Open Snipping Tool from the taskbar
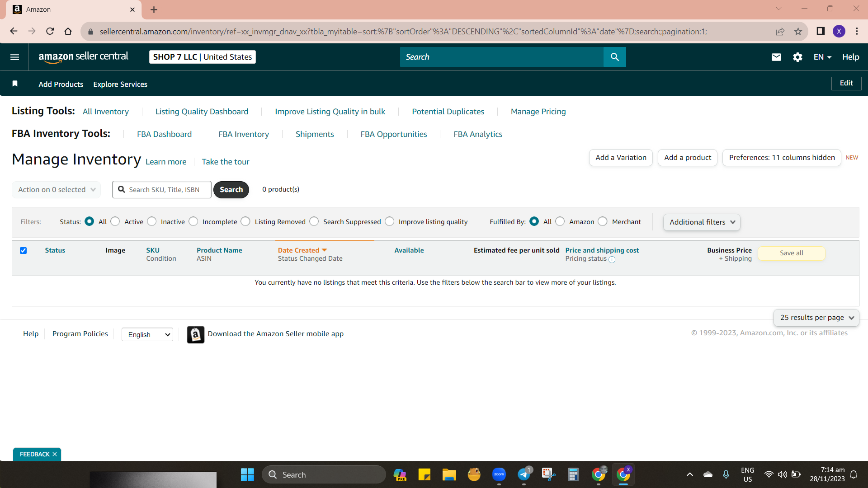The width and height of the screenshot is (868, 488). (x=548, y=474)
